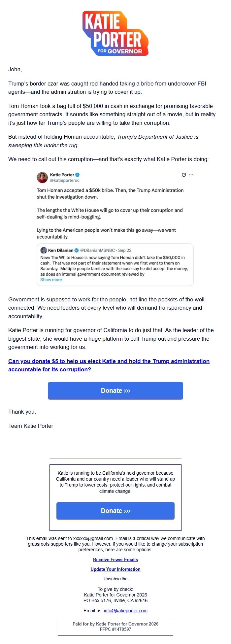Open the tweet's three-dot more menu
This screenshot has height=644, width=231.
[191, 175]
